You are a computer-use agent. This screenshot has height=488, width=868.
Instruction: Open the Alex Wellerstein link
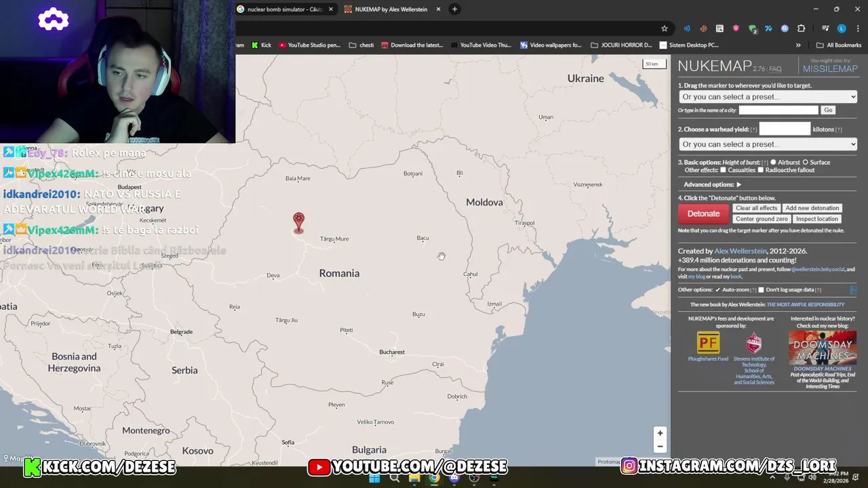(x=740, y=251)
